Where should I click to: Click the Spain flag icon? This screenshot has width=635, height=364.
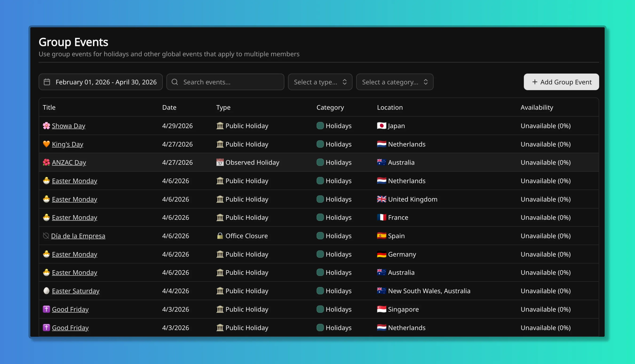click(x=381, y=236)
